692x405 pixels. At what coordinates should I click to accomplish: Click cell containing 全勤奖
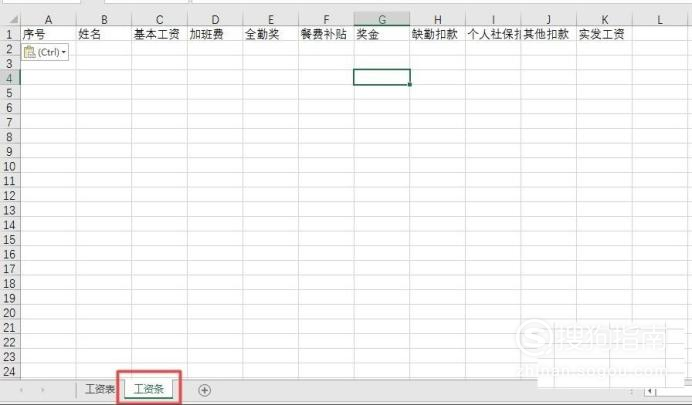(271, 34)
